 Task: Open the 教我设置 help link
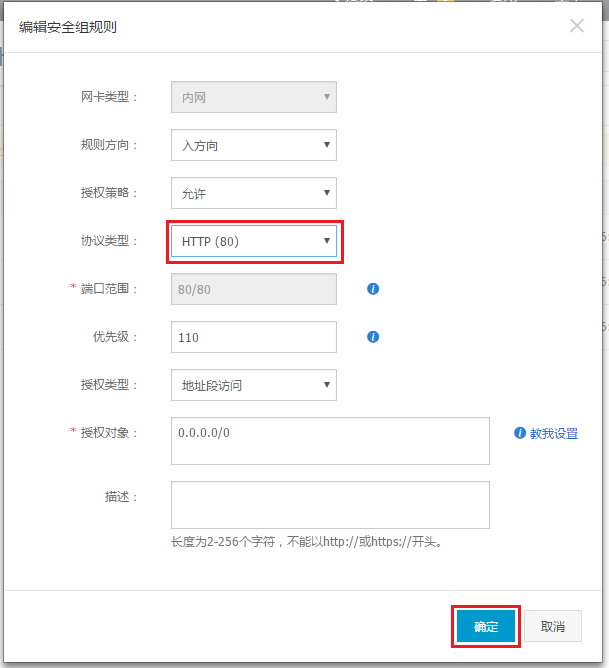pos(554,434)
